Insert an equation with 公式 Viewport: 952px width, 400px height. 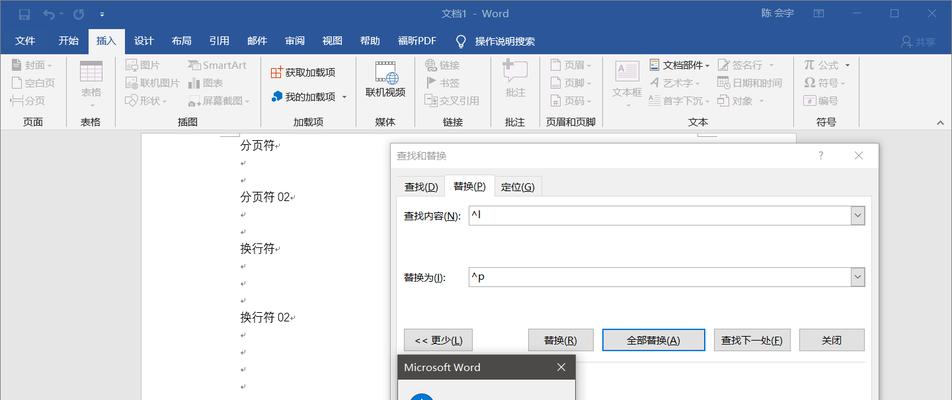827,65
